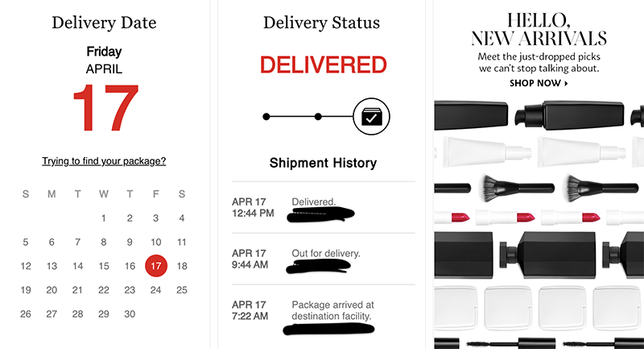This screenshot has width=644, height=349.
Task: Click the first progress tracker dot
Action: 266,117
